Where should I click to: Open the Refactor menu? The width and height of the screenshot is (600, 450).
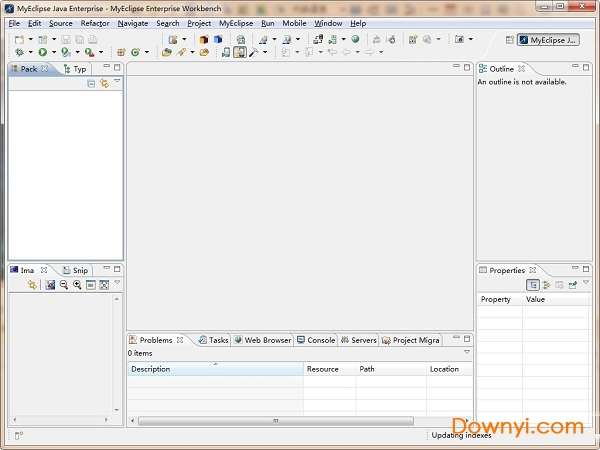(95, 24)
